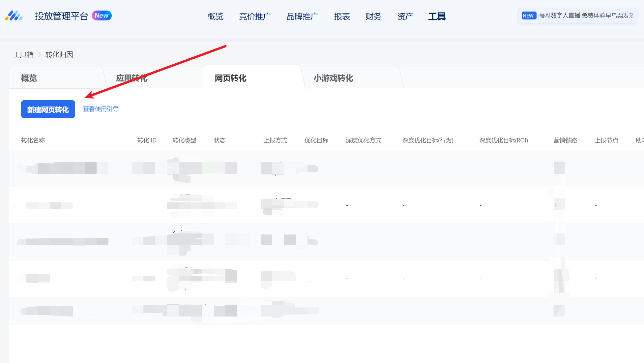Click the 转化名称 column header
Screen dimensions: 644x363
click(x=33, y=140)
